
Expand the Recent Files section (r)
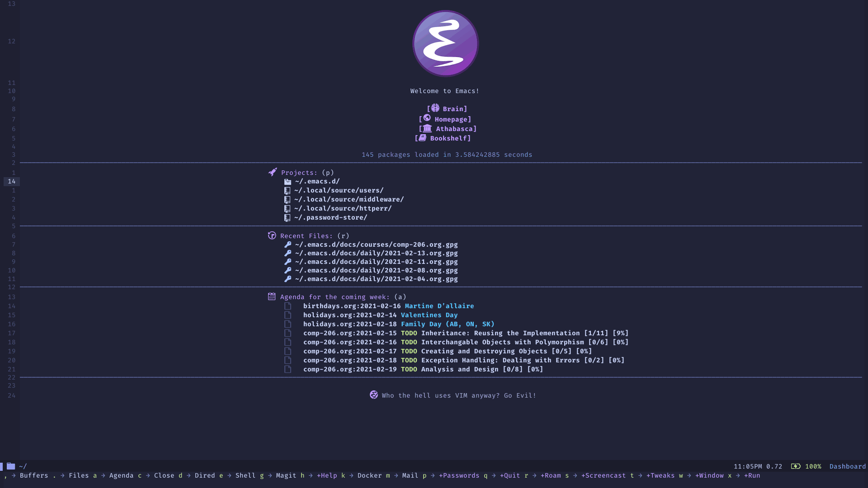(x=307, y=235)
